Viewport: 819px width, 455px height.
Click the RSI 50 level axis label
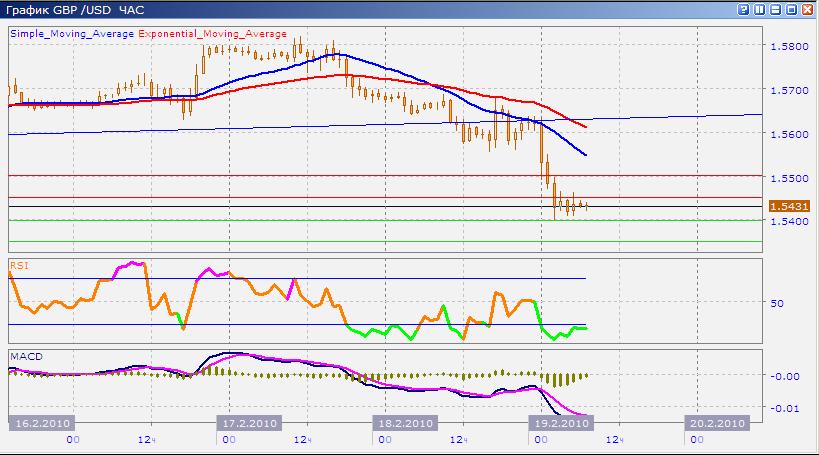pyautogui.click(x=777, y=302)
